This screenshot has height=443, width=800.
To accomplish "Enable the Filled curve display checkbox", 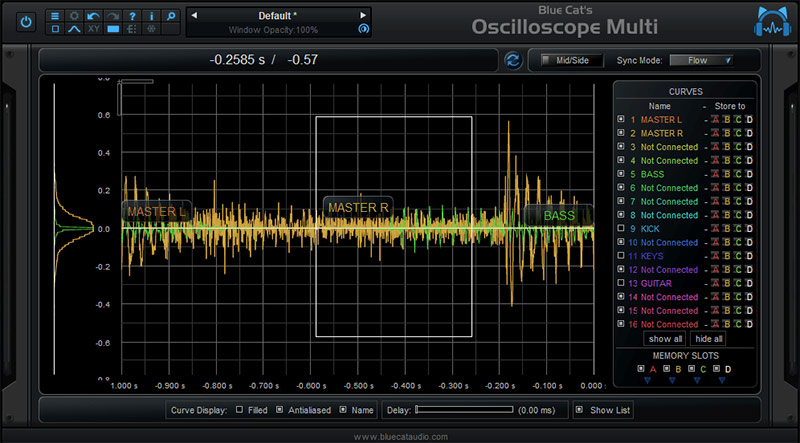I will pyautogui.click(x=240, y=410).
